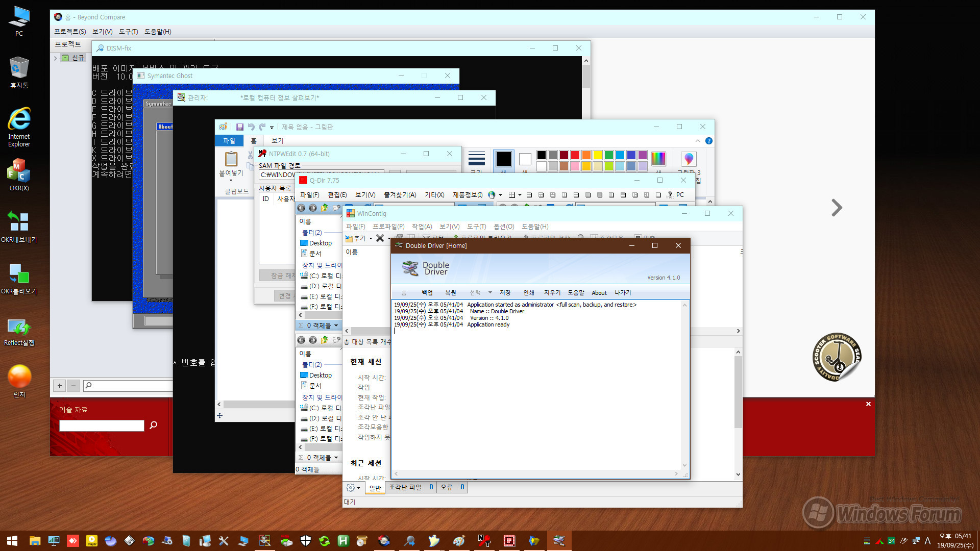Click the Back arrow in Q-Dir's upper pane
Screen dimensions: 980x551
(301, 208)
